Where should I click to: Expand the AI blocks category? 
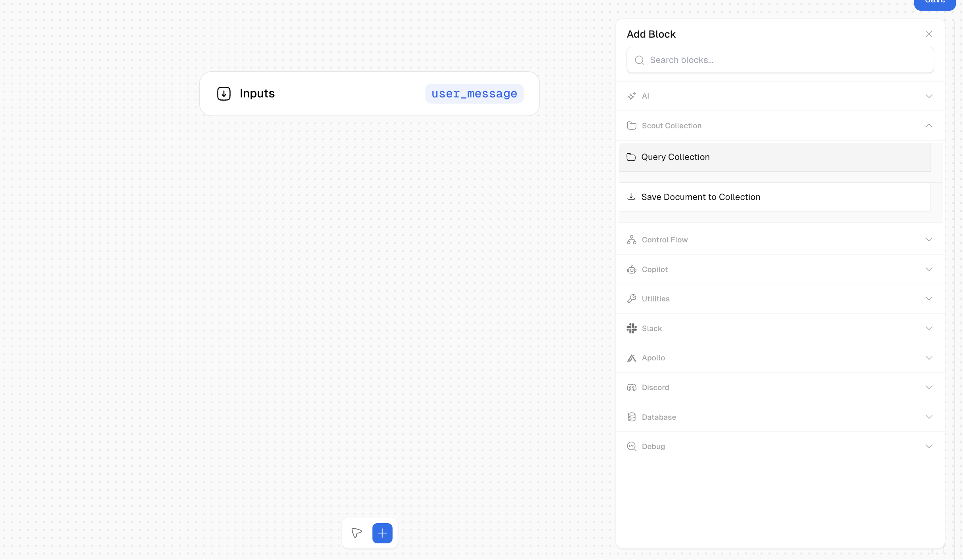point(929,96)
